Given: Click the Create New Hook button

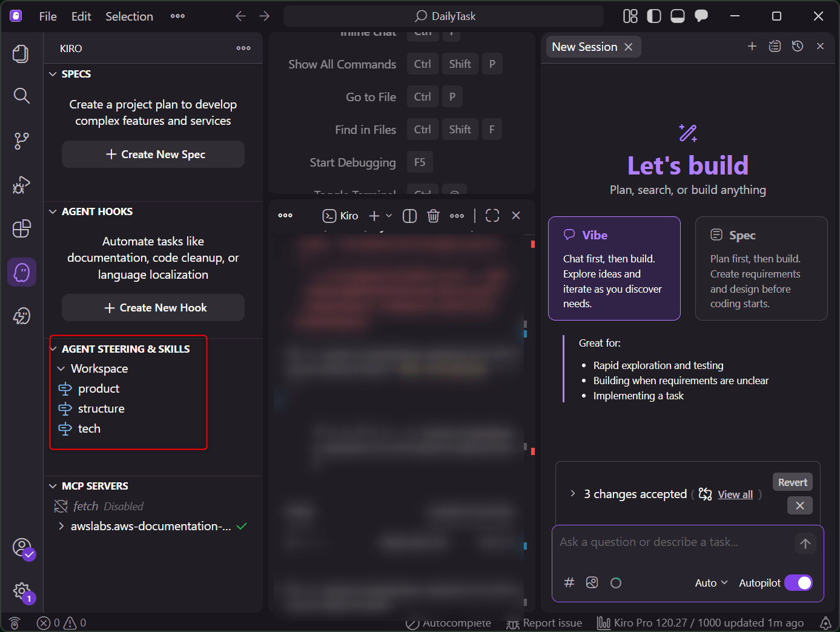Looking at the screenshot, I should 153,308.
